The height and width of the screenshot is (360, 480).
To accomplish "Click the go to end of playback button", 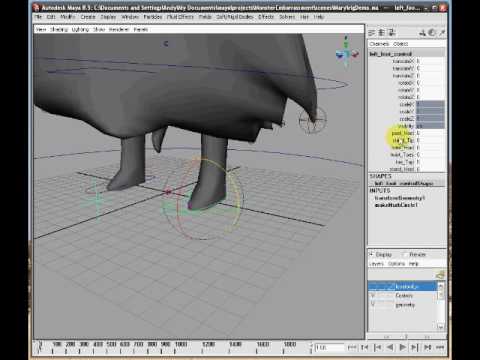I will [x=440, y=348].
